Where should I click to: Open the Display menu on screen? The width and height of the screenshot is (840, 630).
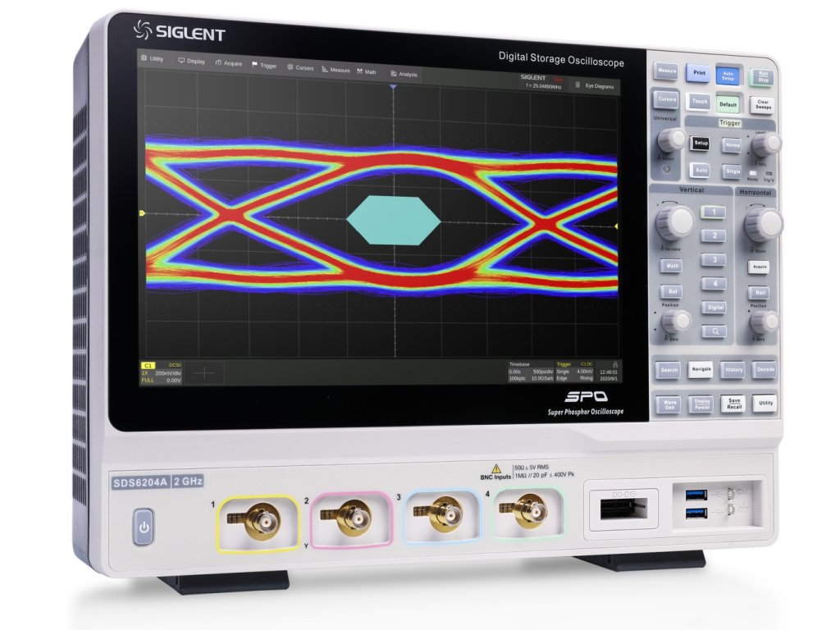(x=192, y=61)
